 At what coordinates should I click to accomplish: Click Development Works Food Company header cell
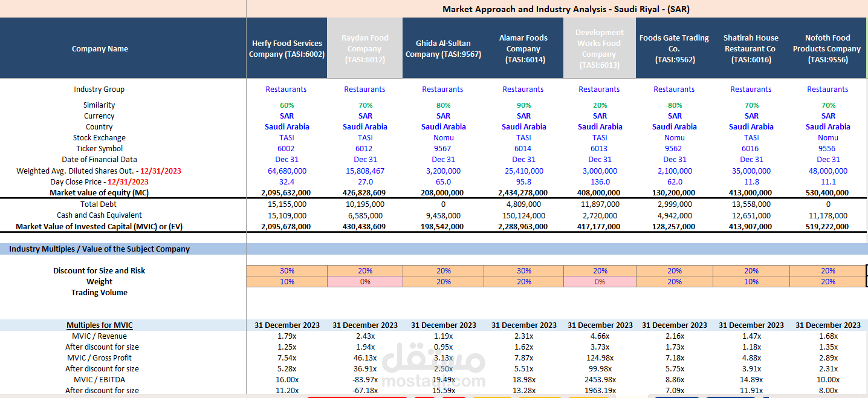click(x=599, y=48)
